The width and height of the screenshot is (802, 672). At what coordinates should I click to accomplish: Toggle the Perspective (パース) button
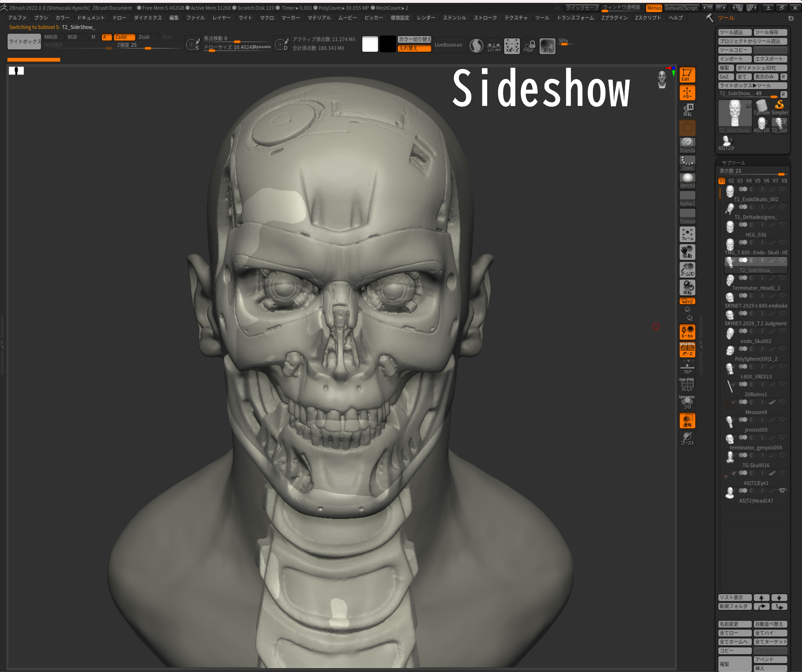click(x=687, y=349)
